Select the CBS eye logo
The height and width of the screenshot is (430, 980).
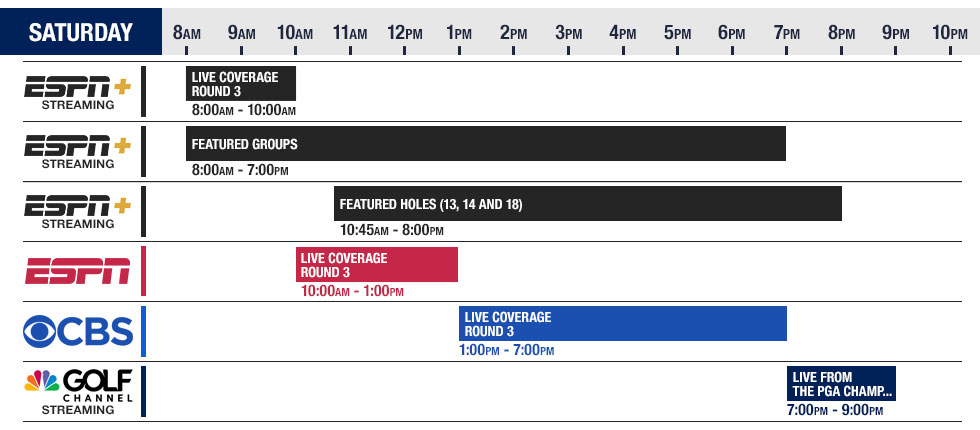pos(78,331)
